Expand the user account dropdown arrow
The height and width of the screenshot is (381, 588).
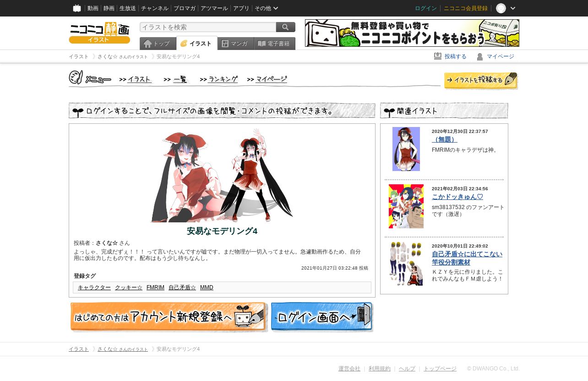pyautogui.click(x=513, y=8)
